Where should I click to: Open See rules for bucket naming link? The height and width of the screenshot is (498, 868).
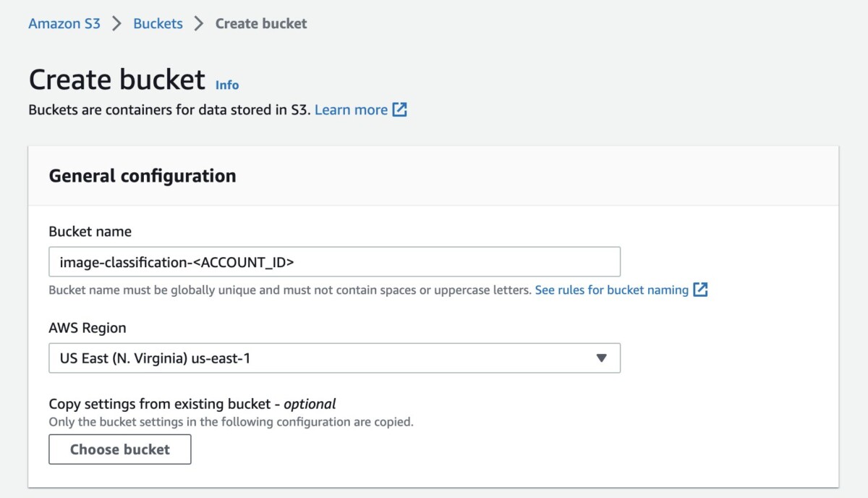(611, 290)
